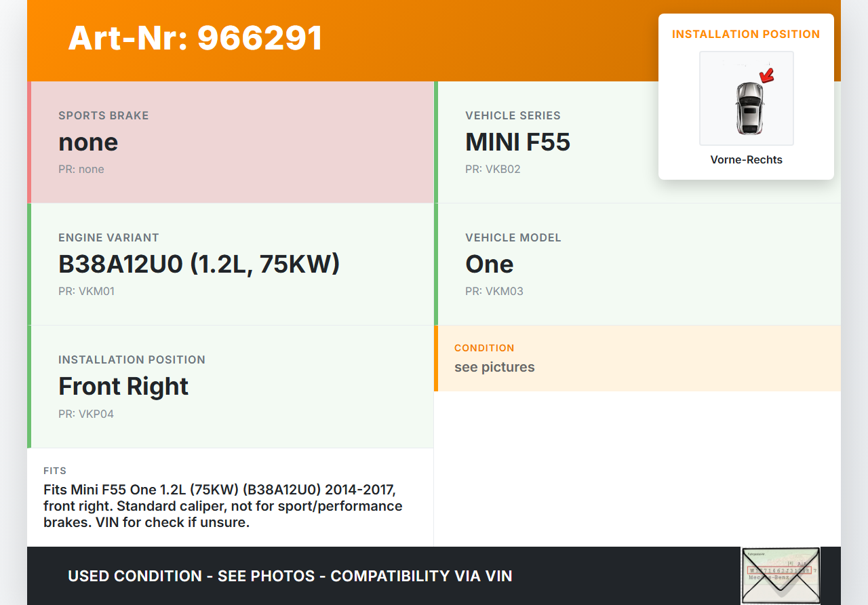The height and width of the screenshot is (605, 868).
Task: Select the PR code VKM03
Action: (494, 291)
